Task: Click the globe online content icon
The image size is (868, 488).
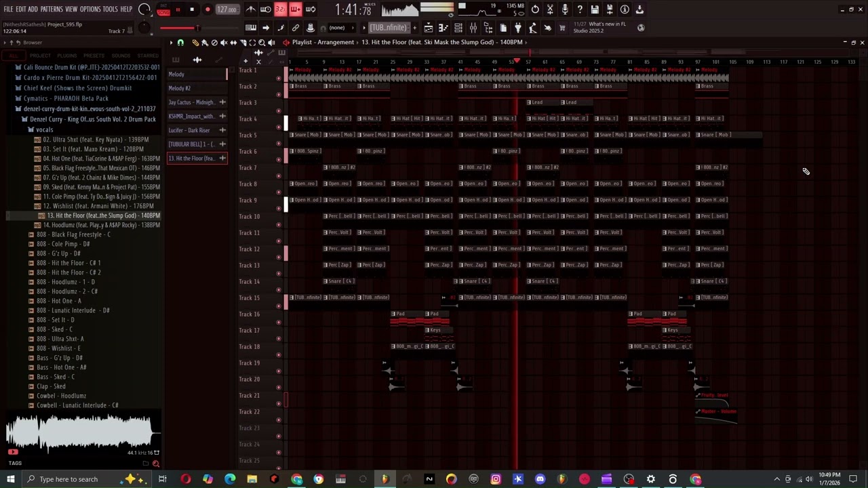Action: point(641,28)
